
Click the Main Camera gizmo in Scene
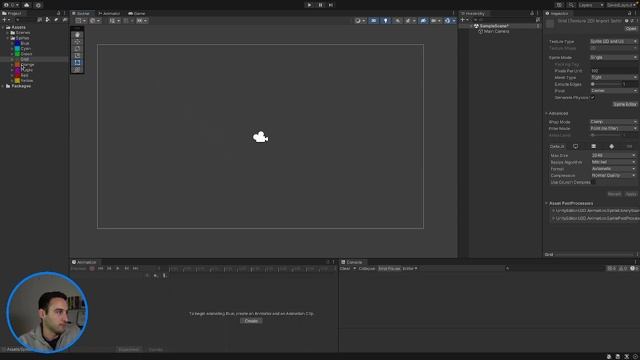click(260, 137)
